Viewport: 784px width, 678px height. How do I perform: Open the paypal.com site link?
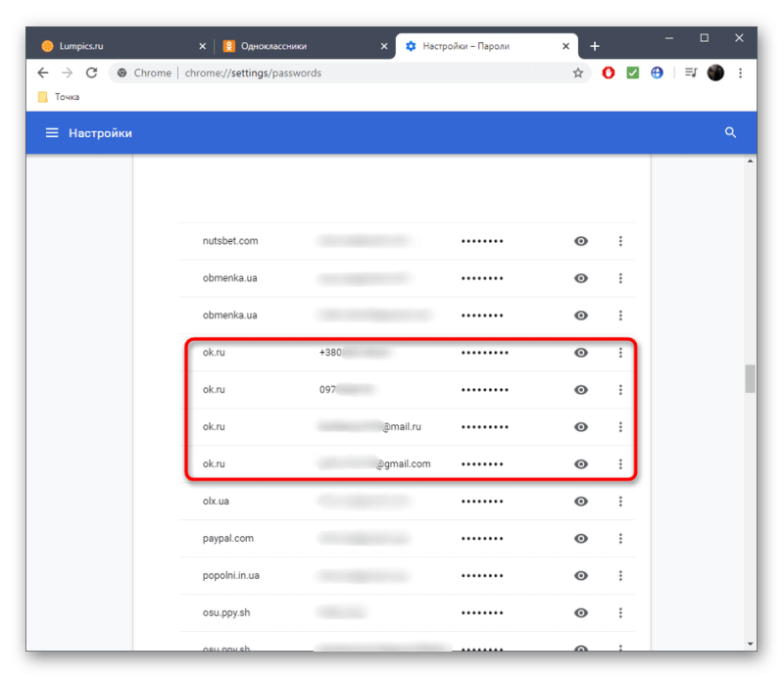(228, 539)
